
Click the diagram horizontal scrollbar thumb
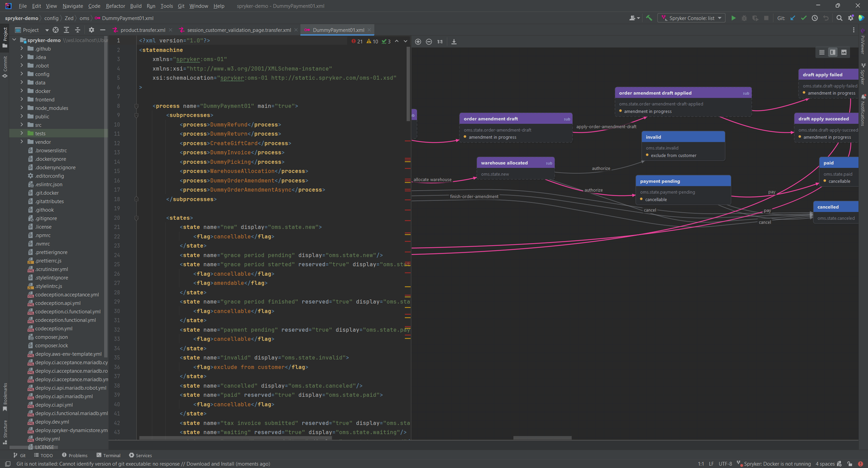point(542,438)
